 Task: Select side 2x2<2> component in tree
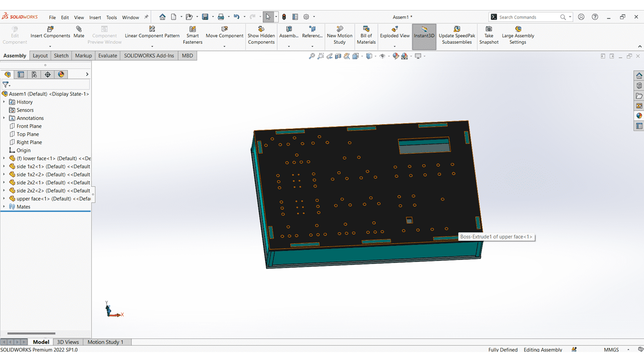coord(49,191)
